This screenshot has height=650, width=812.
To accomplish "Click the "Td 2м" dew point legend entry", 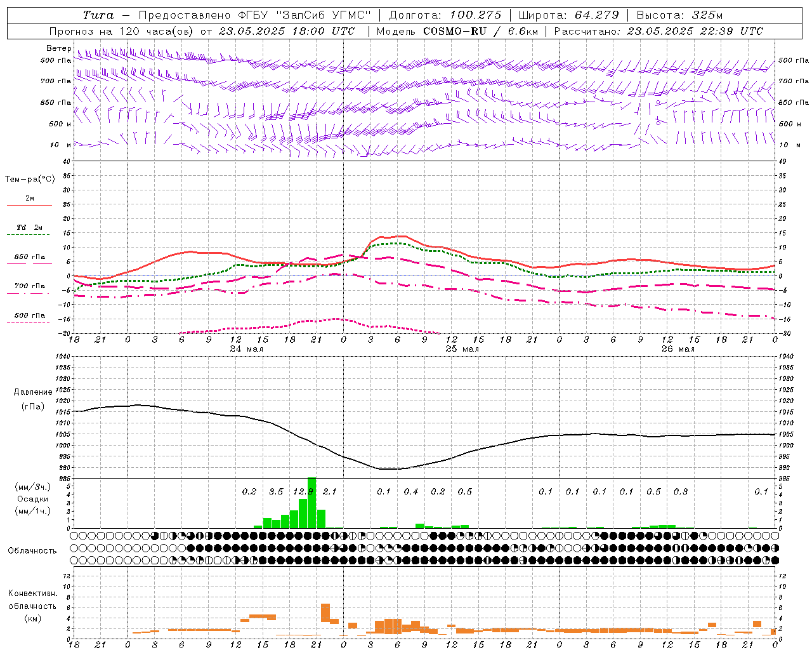I will (29, 227).
